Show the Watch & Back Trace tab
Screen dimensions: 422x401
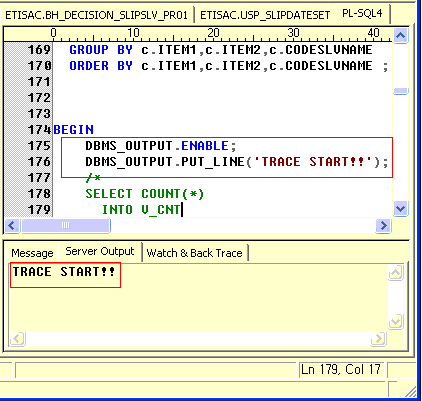(195, 253)
